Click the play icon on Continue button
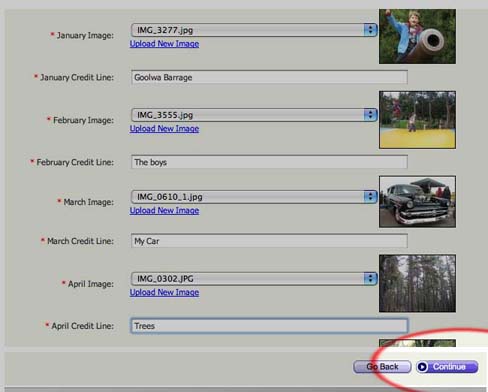 (422, 367)
